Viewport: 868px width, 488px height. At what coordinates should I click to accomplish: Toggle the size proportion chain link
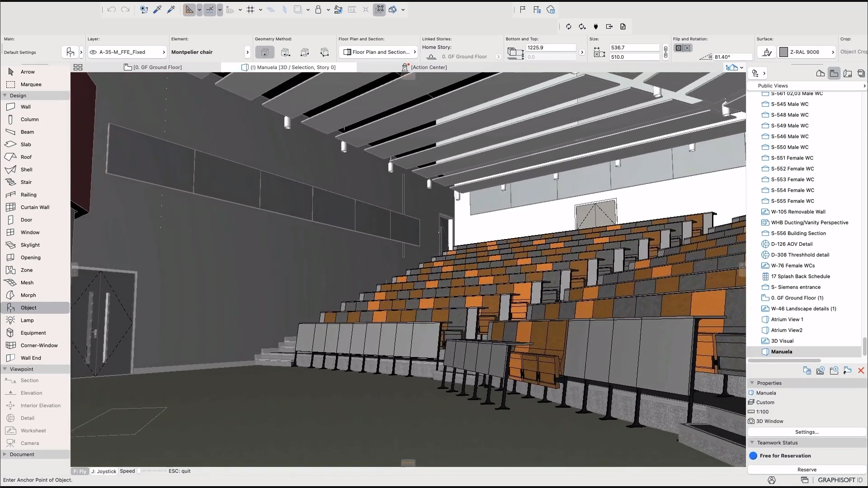point(665,52)
